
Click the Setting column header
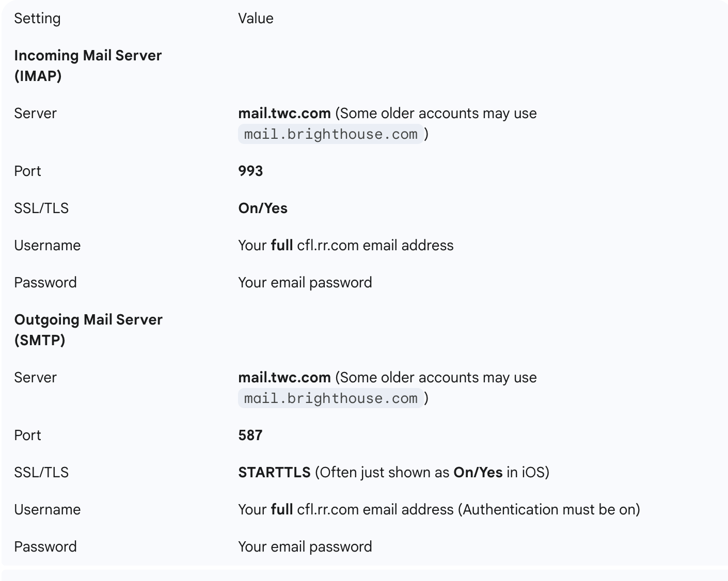click(37, 19)
